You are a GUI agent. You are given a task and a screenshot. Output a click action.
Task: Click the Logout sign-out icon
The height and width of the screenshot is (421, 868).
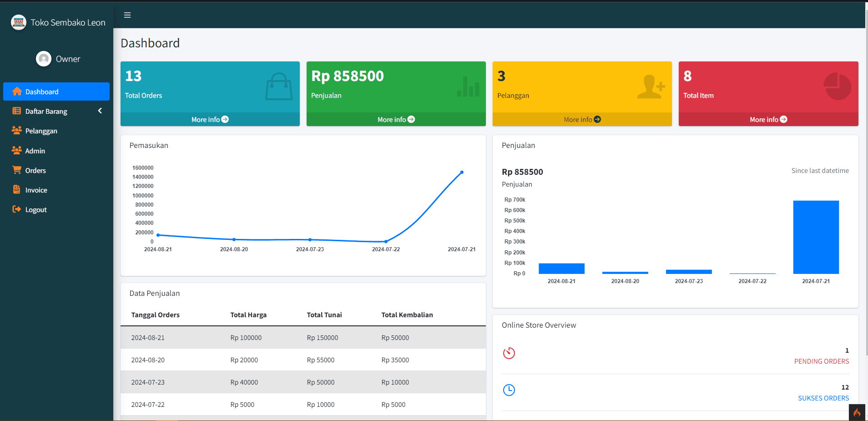pyautogui.click(x=17, y=209)
